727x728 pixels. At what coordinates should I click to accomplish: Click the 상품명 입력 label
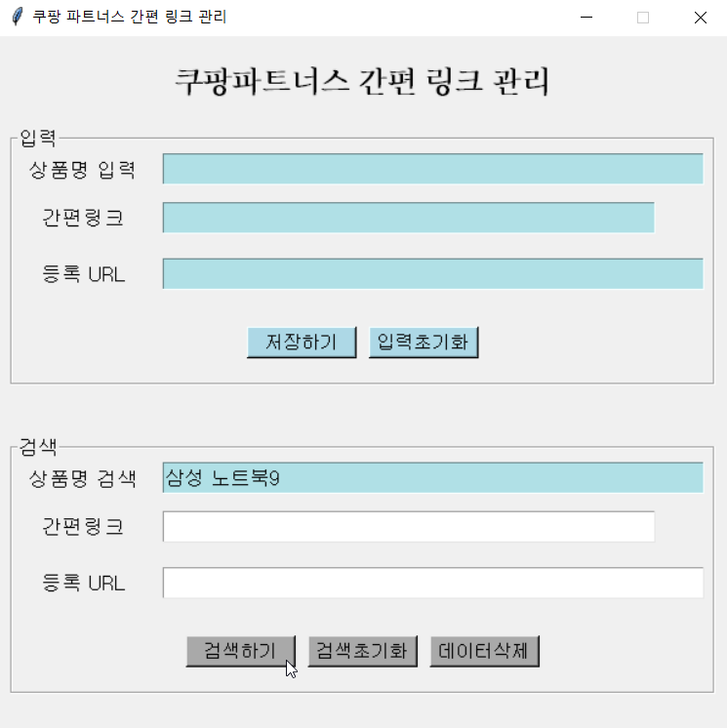[x=82, y=170]
